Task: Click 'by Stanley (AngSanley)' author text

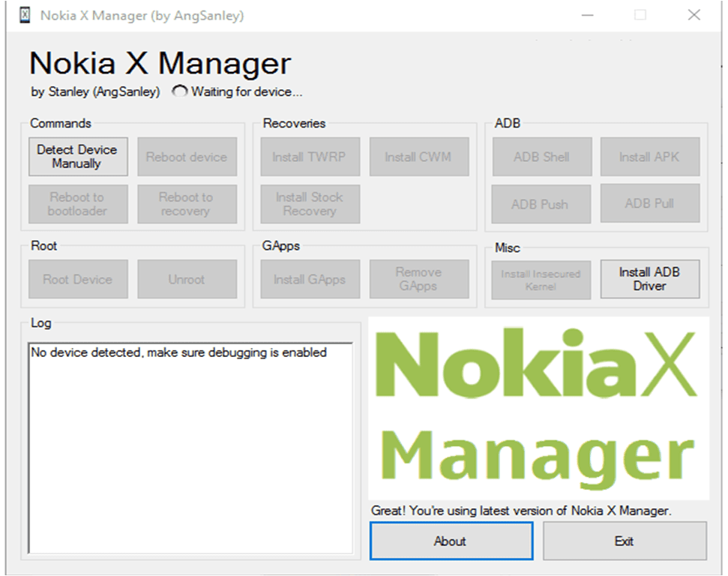Action: coord(96,91)
